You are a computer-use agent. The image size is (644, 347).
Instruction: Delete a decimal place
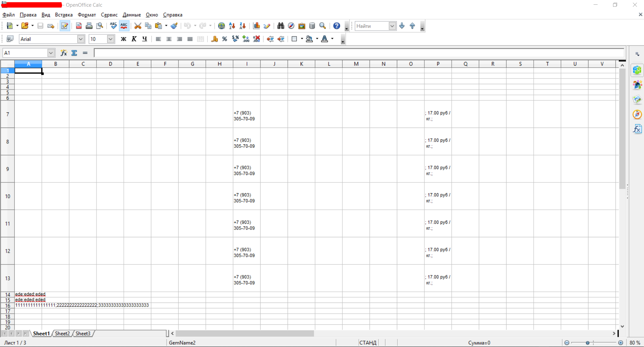click(257, 39)
